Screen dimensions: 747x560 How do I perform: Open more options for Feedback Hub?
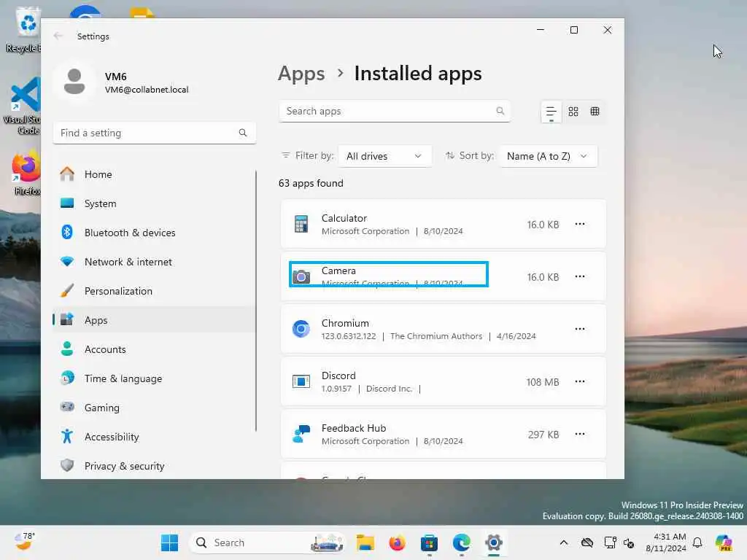tap(580, 434)
